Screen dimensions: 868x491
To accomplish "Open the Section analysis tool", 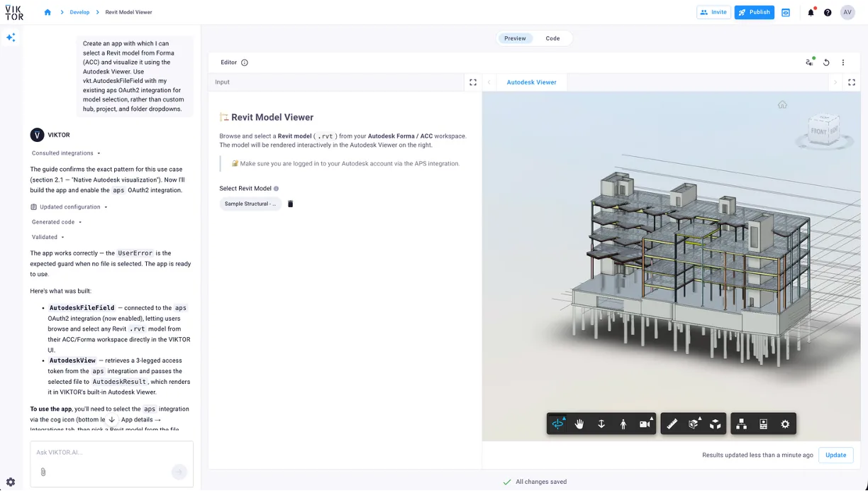I will click(694, 424).
